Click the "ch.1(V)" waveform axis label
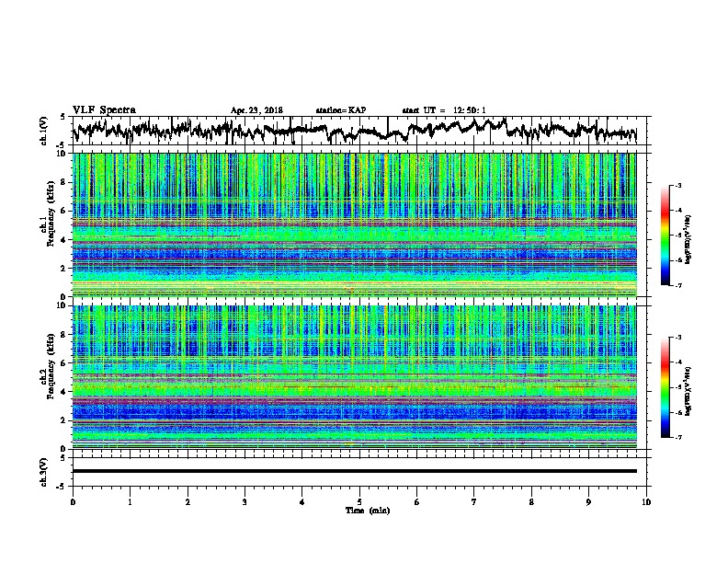This screenshot has width=728, height=563. tap(44, 131)
